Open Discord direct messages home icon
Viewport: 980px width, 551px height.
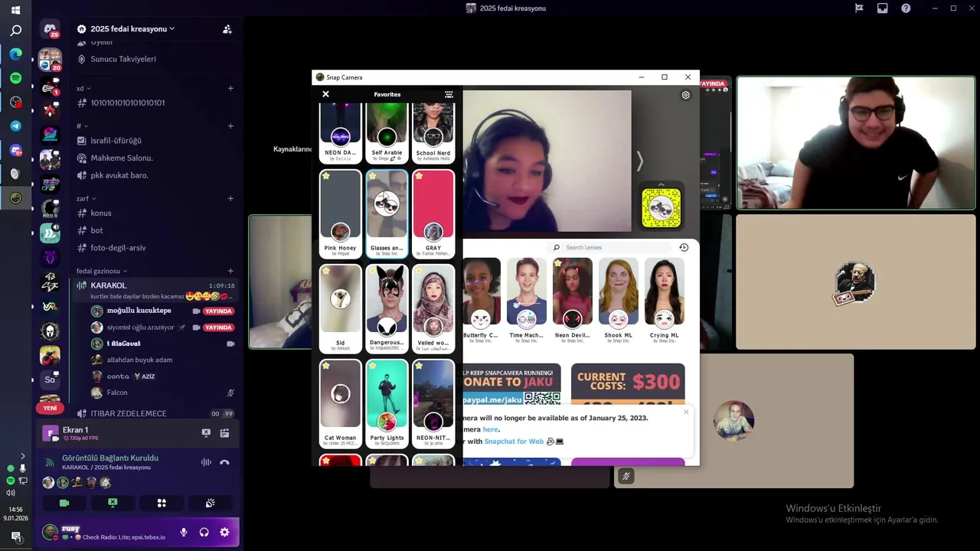point(51,30)
